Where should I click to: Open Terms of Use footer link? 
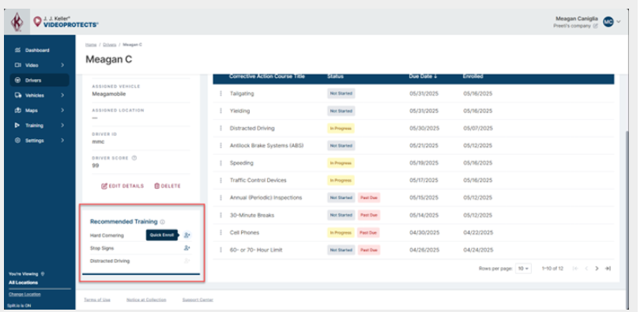coord(97,299)
